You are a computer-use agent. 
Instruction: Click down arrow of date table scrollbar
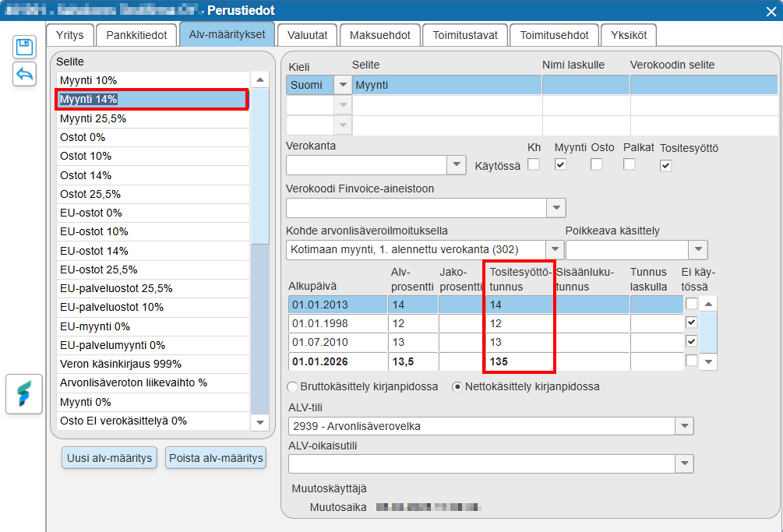point(708,362)
